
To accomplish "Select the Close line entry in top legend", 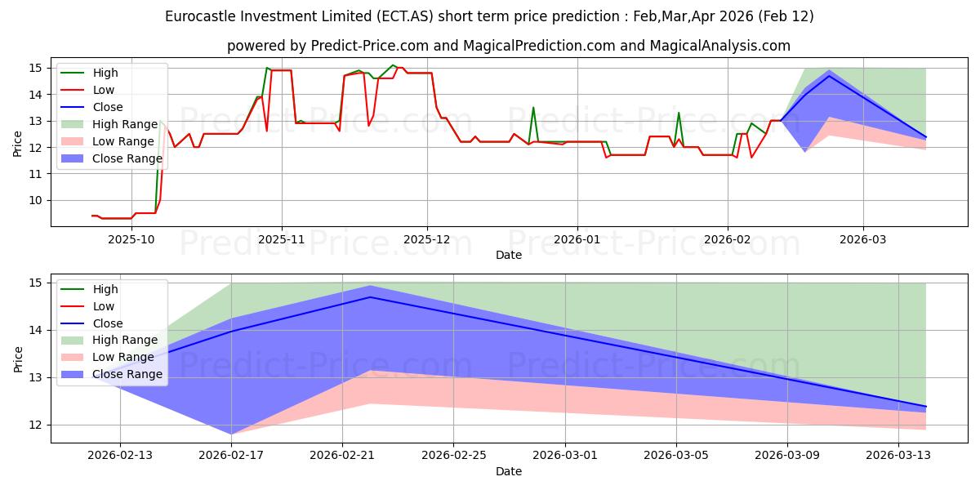I will 108,107.
